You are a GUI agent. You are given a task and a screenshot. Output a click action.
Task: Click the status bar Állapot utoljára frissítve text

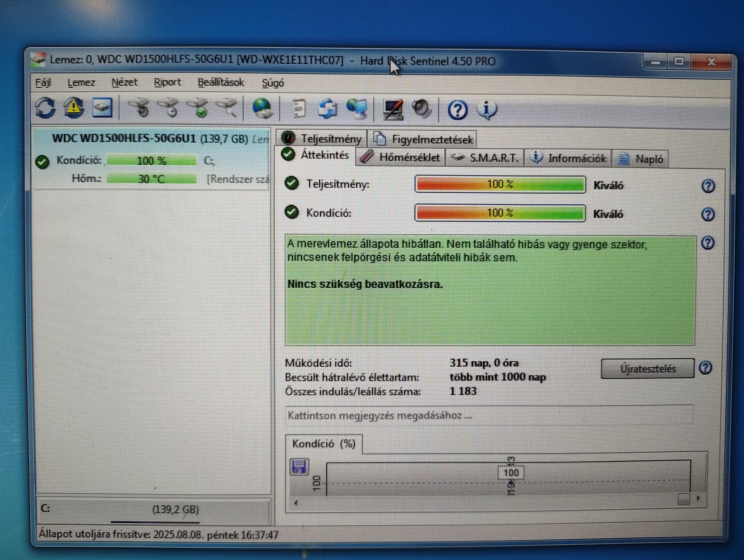159,534
